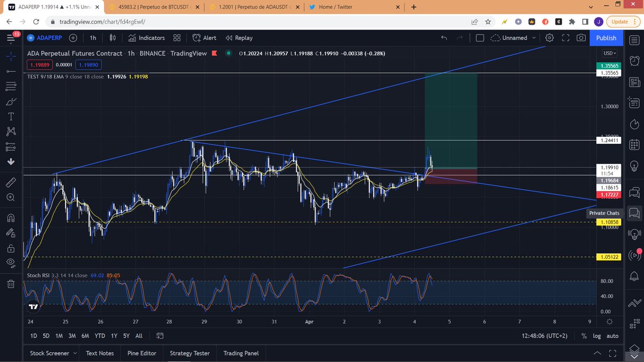Click the compare or add symbol plus icon
Viewport: 644px width, 362px height.
click(x=73, y=38)
